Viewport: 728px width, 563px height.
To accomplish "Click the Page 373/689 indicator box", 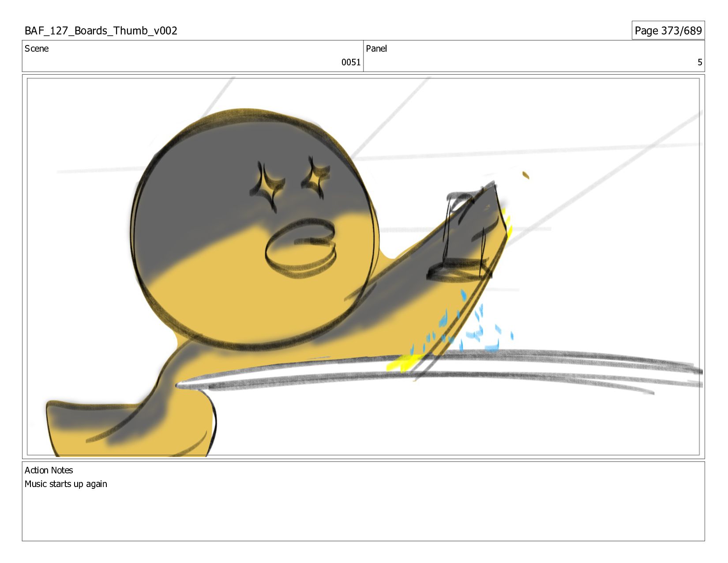I will (668, 30).
